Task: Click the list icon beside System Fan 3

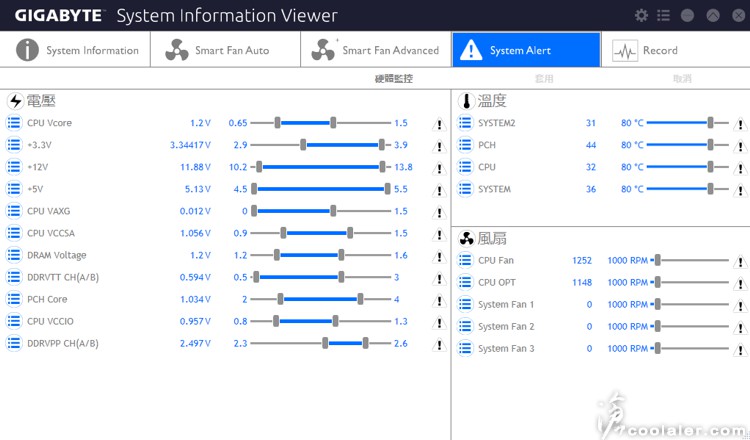Action: click(465, 348)
